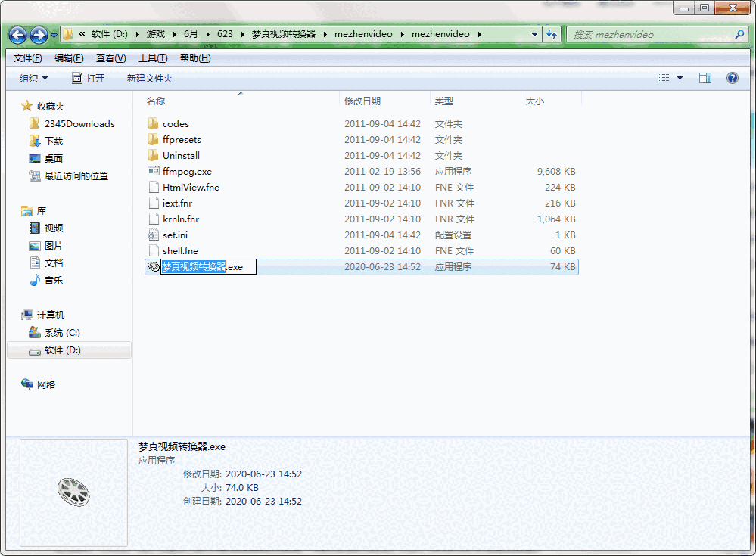Click 游戏 in the address breadcrumb
This screenshot has height=556, width=756.
pos(156,34)
